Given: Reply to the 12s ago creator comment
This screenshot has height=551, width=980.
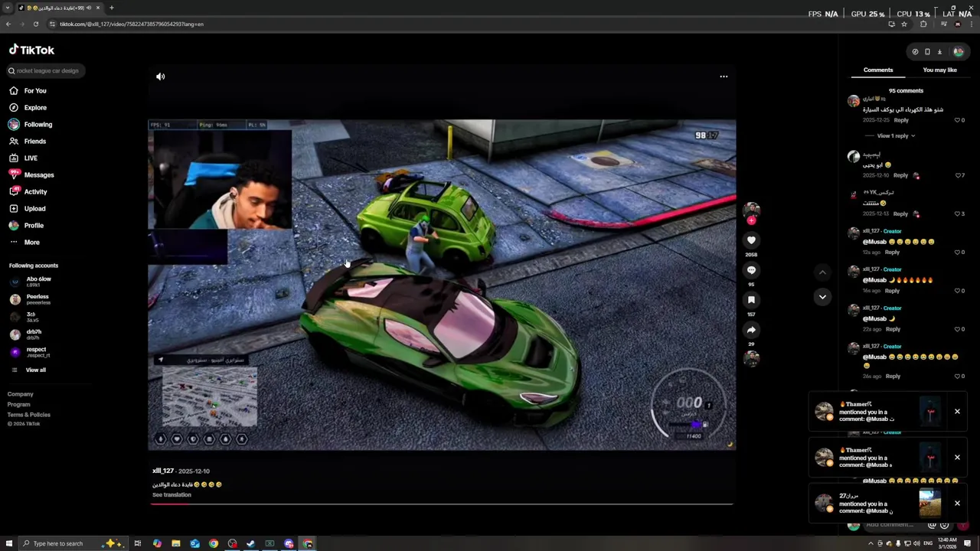Looking at the screenshot, I should coord(892,252).
